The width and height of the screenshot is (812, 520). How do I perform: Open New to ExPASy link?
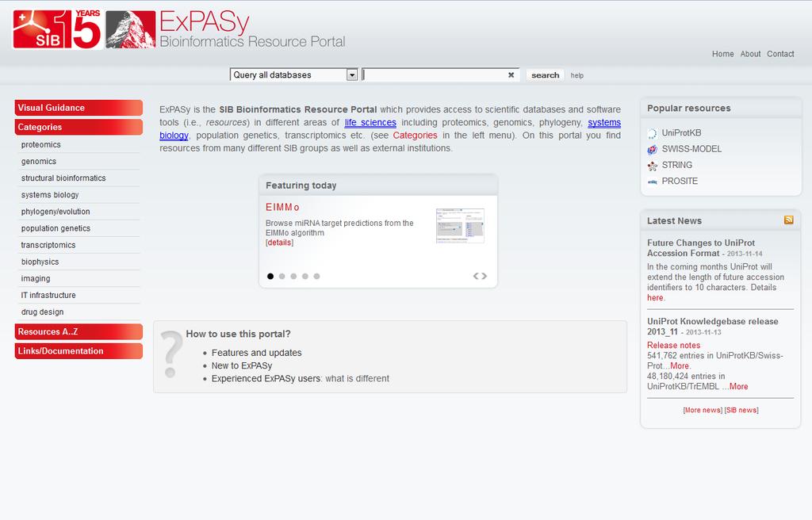tap(242, 365)
